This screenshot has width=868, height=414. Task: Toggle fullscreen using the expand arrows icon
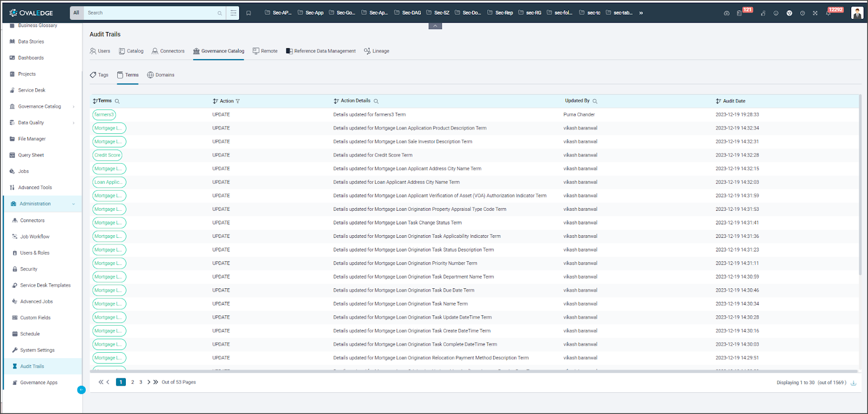pyautogui.click(x=815, y=13)
